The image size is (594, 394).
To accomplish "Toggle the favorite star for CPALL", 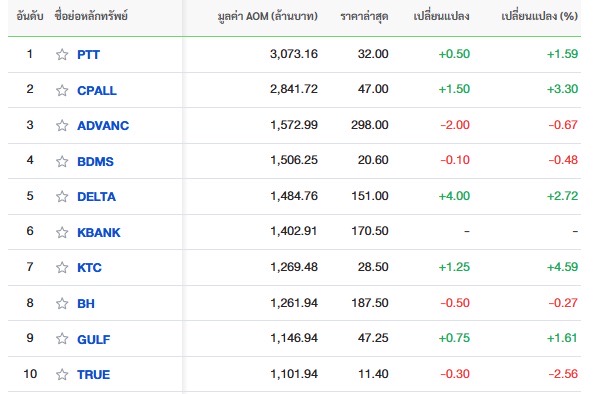I will pos(62,90).
